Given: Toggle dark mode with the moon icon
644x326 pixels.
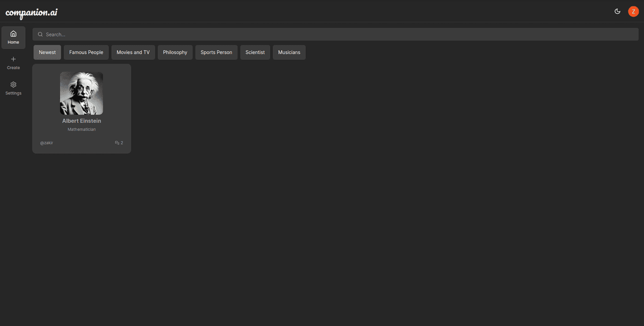Looking at the screenshot, I should tap(617, 11).
